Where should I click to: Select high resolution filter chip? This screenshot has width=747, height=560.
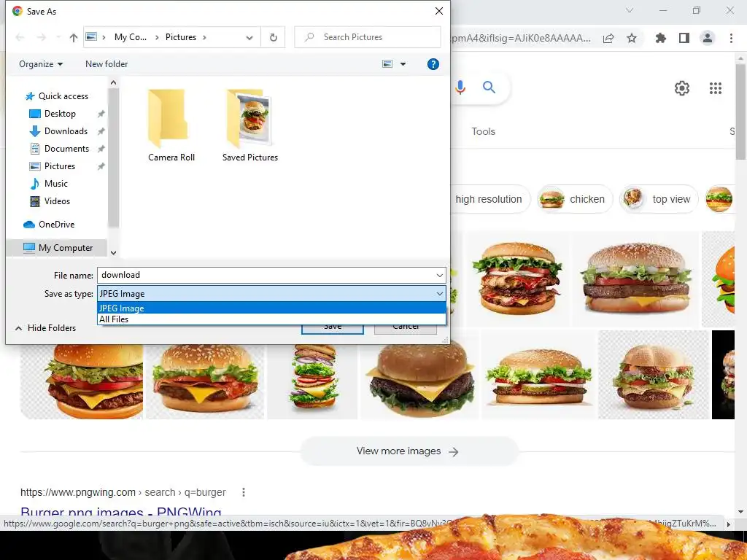pos(489,199)
